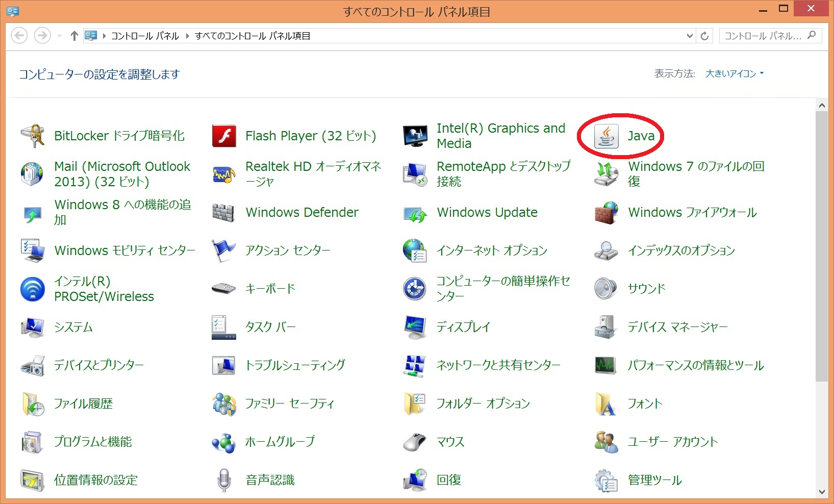Select すべてのコントロール パネル項目 breadcrumb segment
The image size is (834, 504).
(x=252, y=36)
